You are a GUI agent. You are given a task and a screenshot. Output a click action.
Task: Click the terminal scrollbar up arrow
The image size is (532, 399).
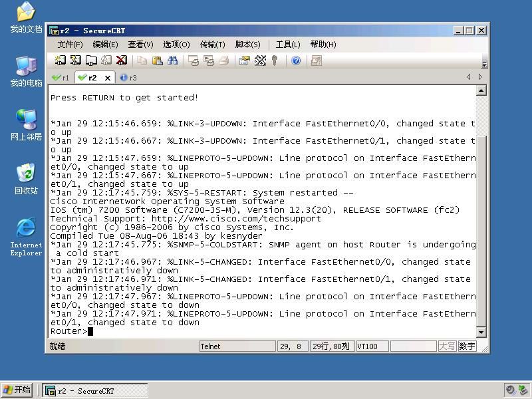tap(481, 90)
